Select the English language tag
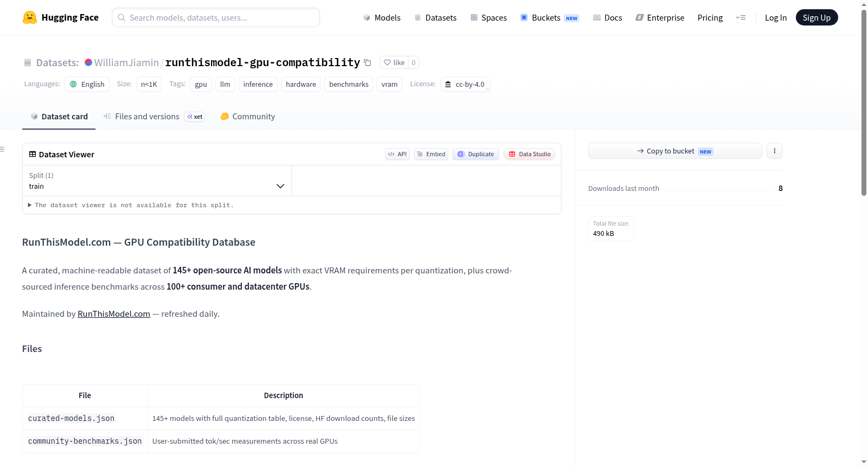Image resolution: width=868 pixels, height=467 pixels. pyautogui.click(x=87, y=84)
